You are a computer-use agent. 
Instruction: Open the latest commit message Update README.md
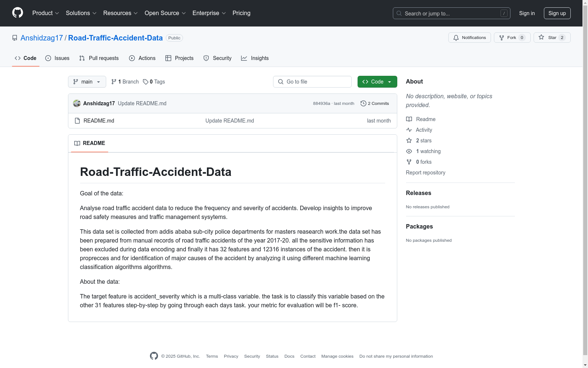(x=142, y=103)
